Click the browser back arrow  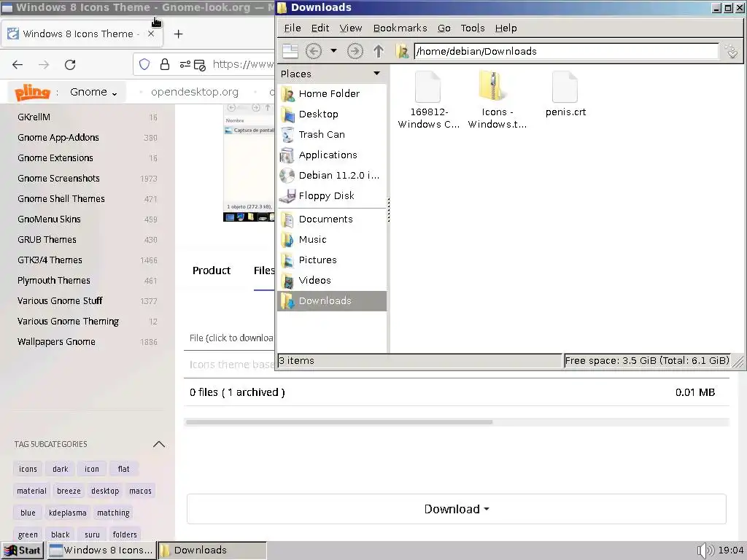click(18, 65)
